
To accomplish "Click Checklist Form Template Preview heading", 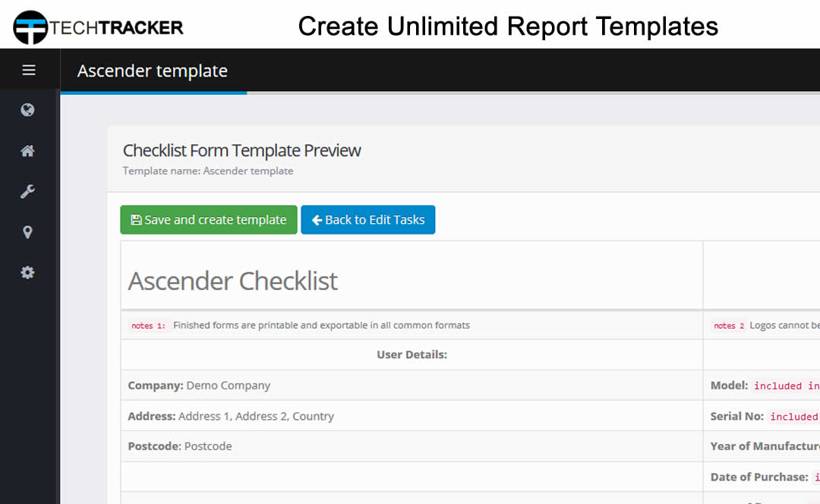I will (x=241, y=150).
